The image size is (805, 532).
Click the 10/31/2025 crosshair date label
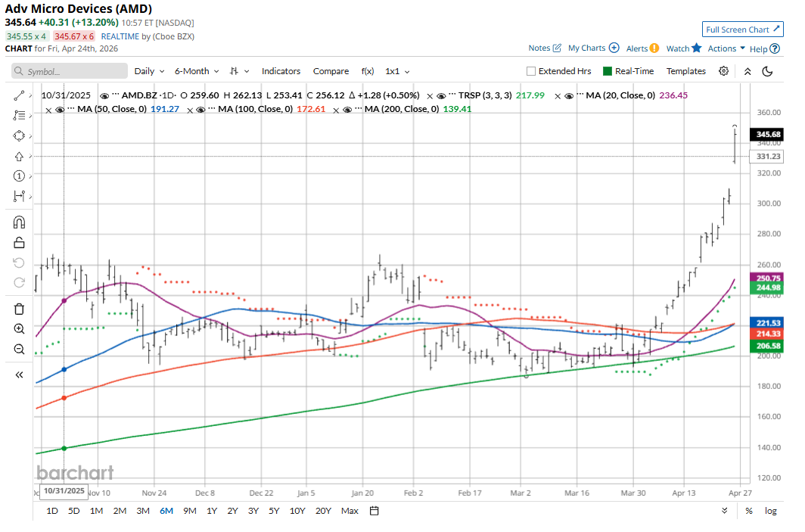click(64, 491)
